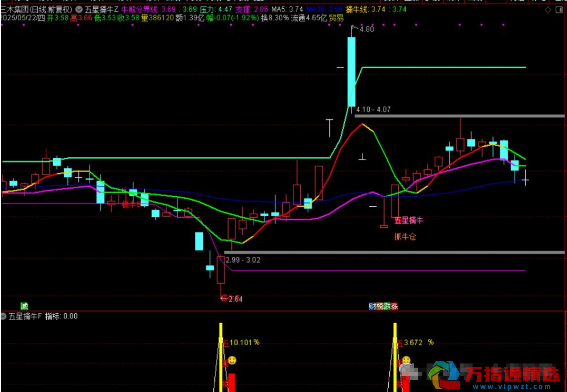
Task: Click the grey resistance bar at 4.10 - 4.07
Action: [459, 116]
